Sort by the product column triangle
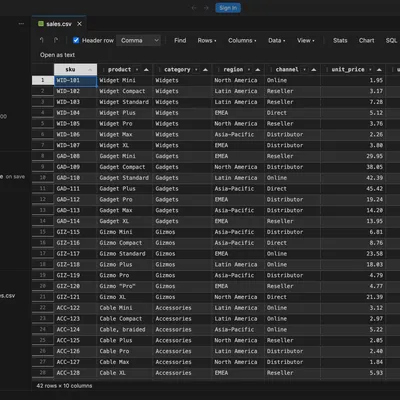 pos(146,70)
